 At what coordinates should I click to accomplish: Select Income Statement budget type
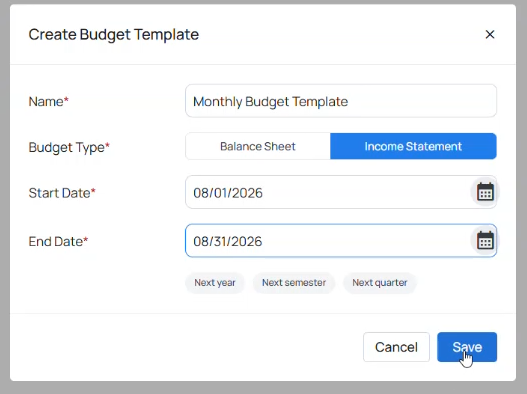pos(413,146)
